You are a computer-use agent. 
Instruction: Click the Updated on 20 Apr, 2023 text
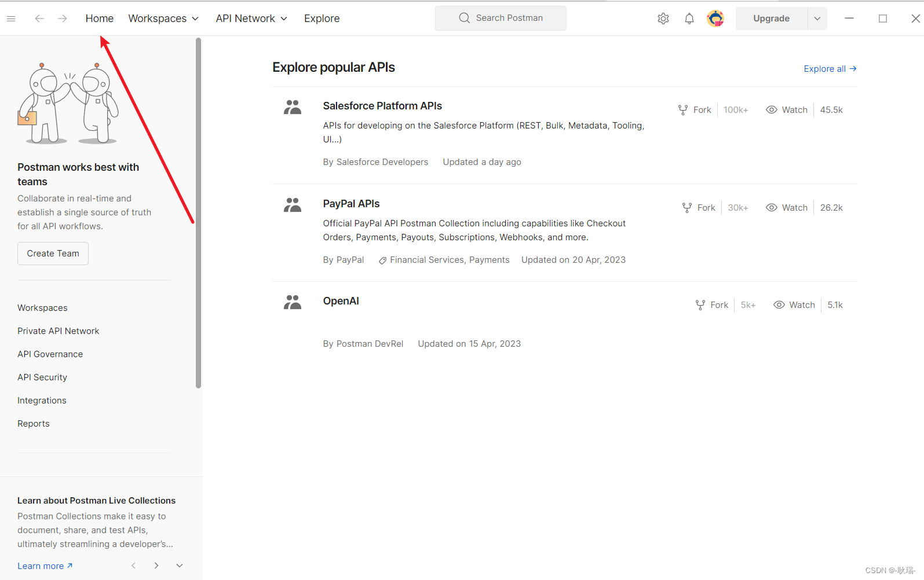point(574,260)
